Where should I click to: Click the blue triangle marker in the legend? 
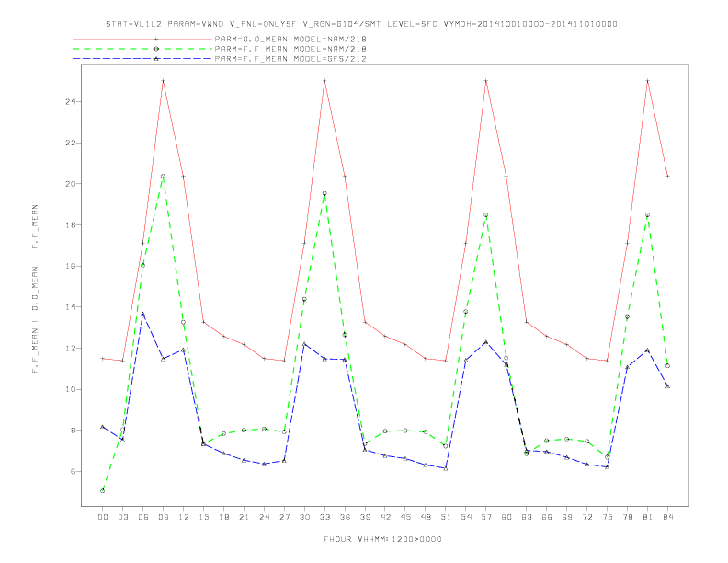pyautogui.click(x=156, y=59)
